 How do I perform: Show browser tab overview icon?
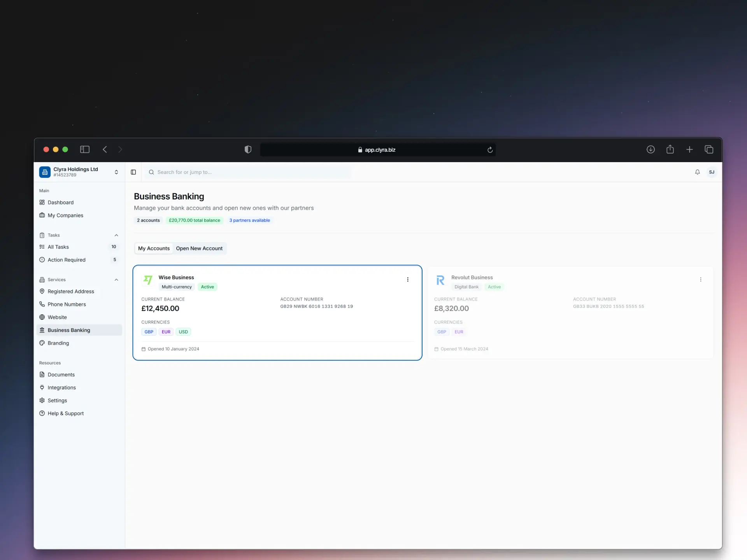coord(709,149)
